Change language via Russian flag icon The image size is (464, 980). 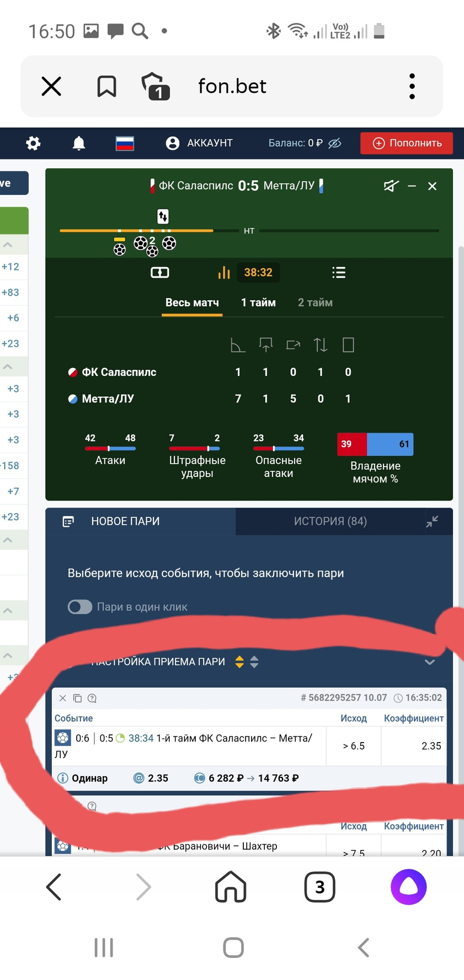click(x=125, y=144)
